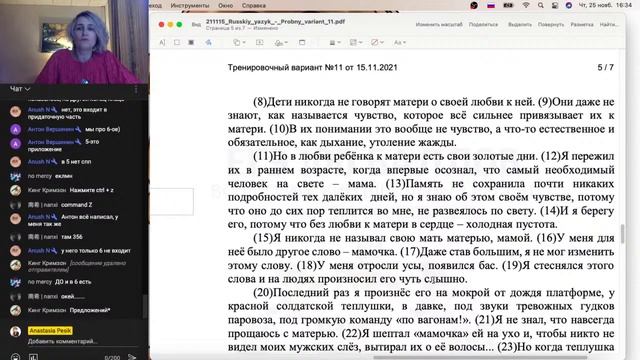Click the chat panel scrollbar
This screenshot has height=360, width=640.
pos(144,306)
